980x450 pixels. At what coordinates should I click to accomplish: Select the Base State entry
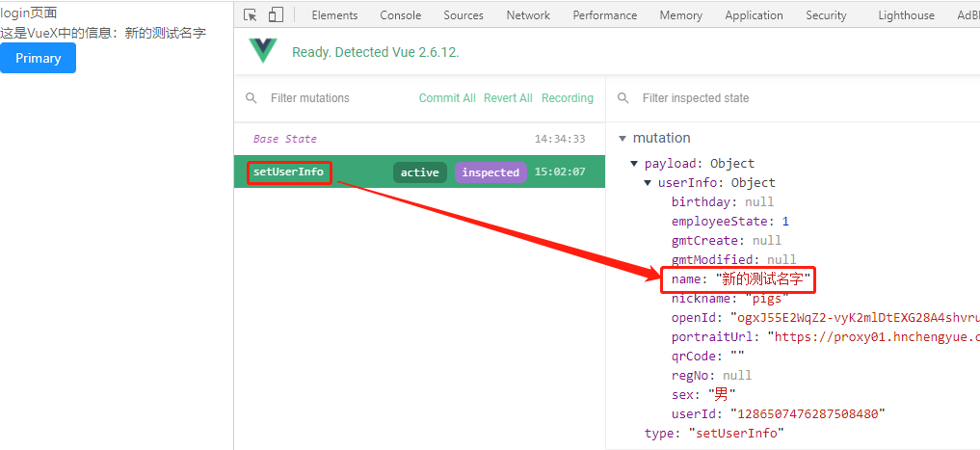coord(419,139)
